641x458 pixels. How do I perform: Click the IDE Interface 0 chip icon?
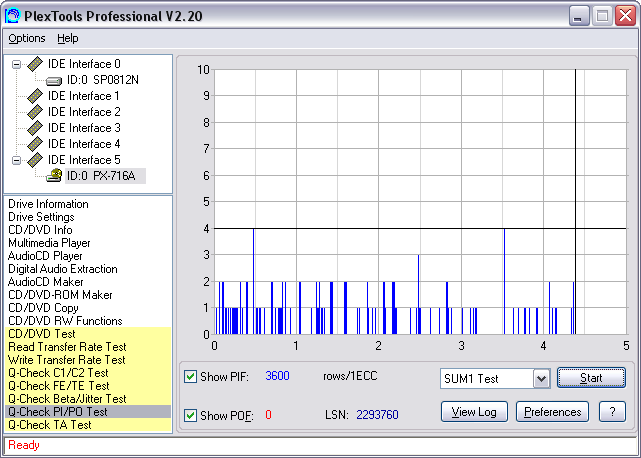click(35, 64)
